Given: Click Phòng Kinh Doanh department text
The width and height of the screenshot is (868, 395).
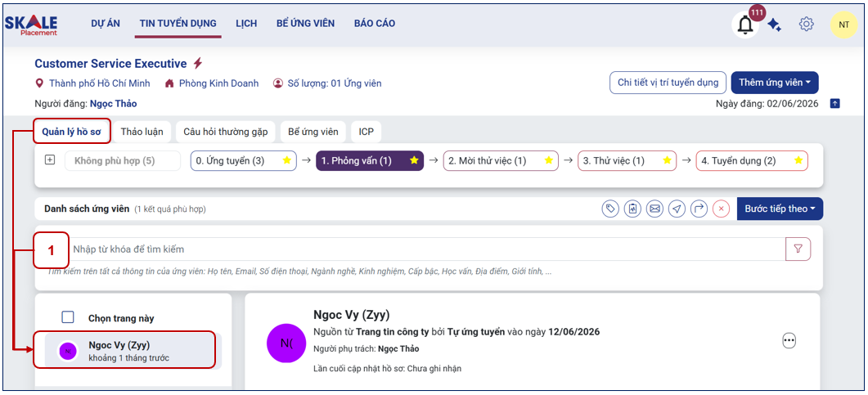Looking at the screenshot, I should pyautogui.click(x=218, y=83).
